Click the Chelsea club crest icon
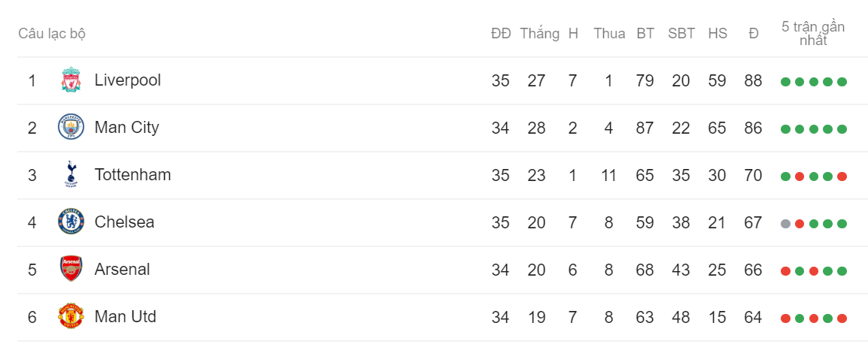Viewport: 868px width, 344px height. (71, 222)
